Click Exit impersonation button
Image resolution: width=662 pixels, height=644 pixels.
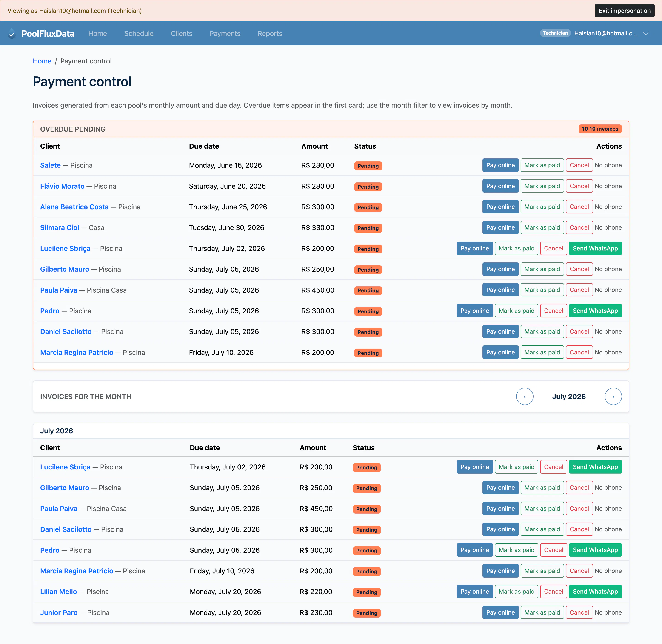(x=624, y=11)
